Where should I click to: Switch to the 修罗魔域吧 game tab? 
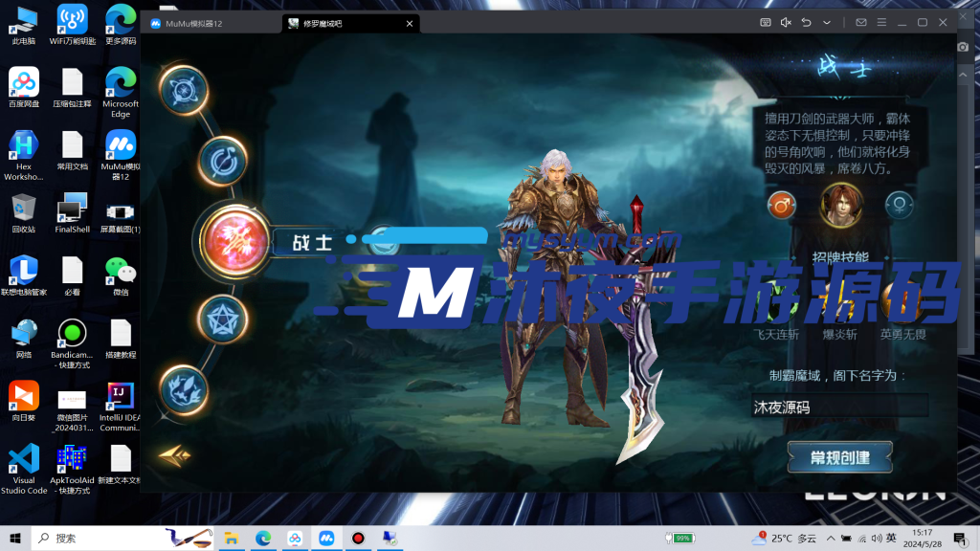(328, 23)
